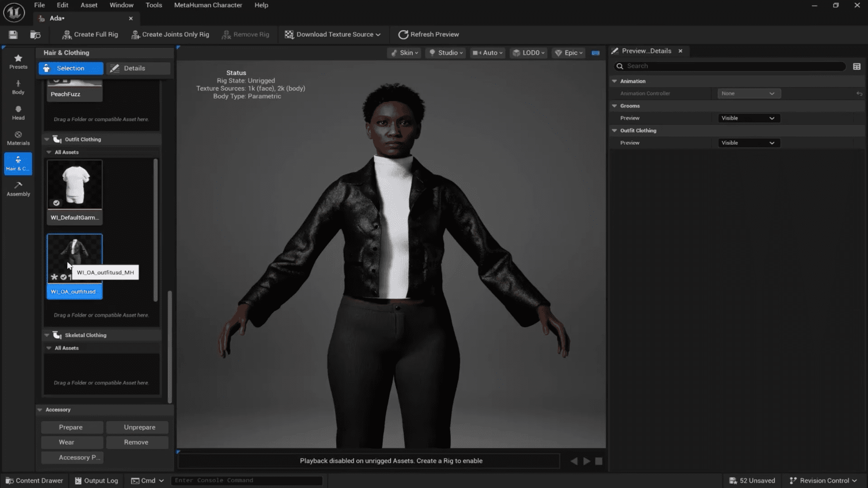Open the Content Drawer

[x=34, y=480]
